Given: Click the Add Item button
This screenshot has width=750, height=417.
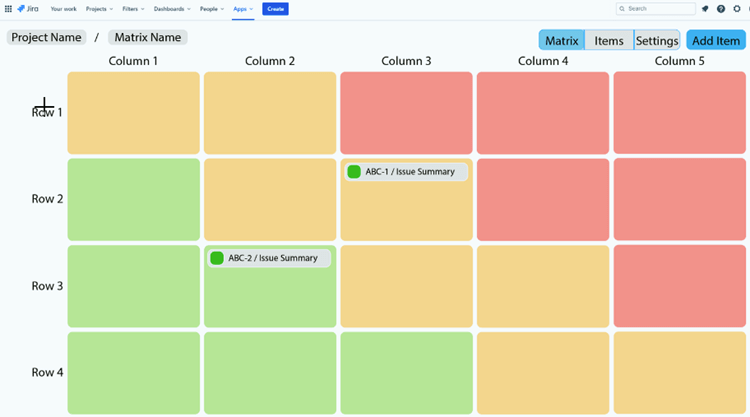Looking at the screenshot, I should [716, 41].
